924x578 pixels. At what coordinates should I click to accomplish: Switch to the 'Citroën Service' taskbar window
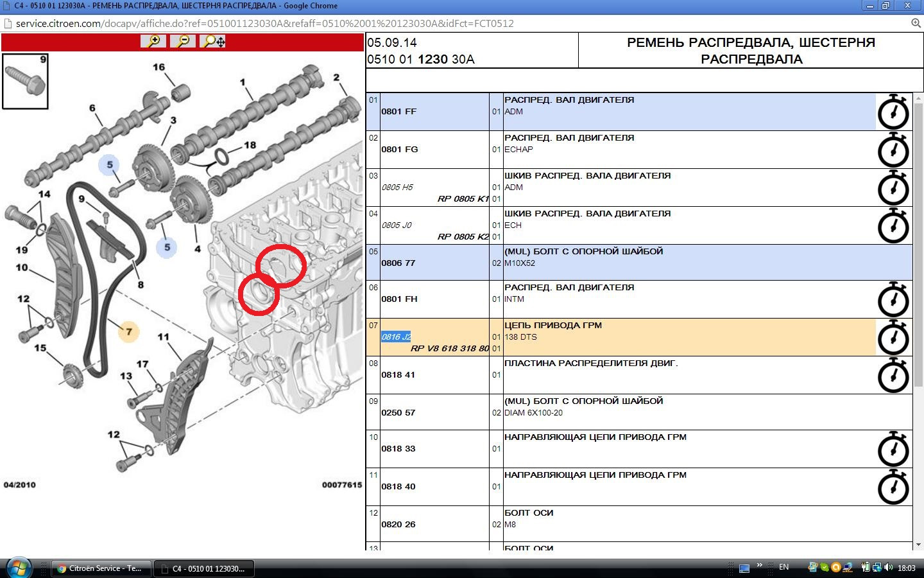[x=101, y=568]
